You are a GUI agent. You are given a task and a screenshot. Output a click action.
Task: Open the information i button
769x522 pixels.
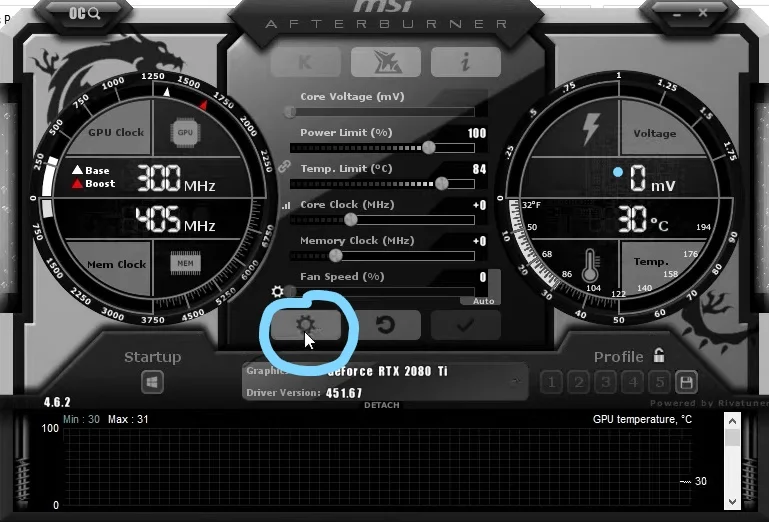tap(465, 62)
